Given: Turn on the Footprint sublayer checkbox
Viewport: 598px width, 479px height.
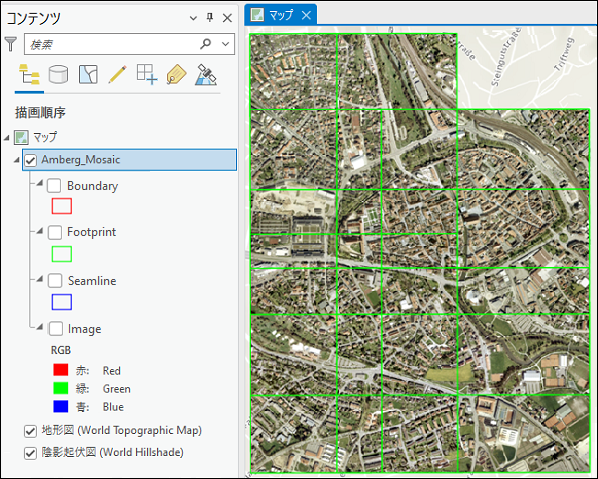Looking at the screenshot, I should click(x=55, y=232).
